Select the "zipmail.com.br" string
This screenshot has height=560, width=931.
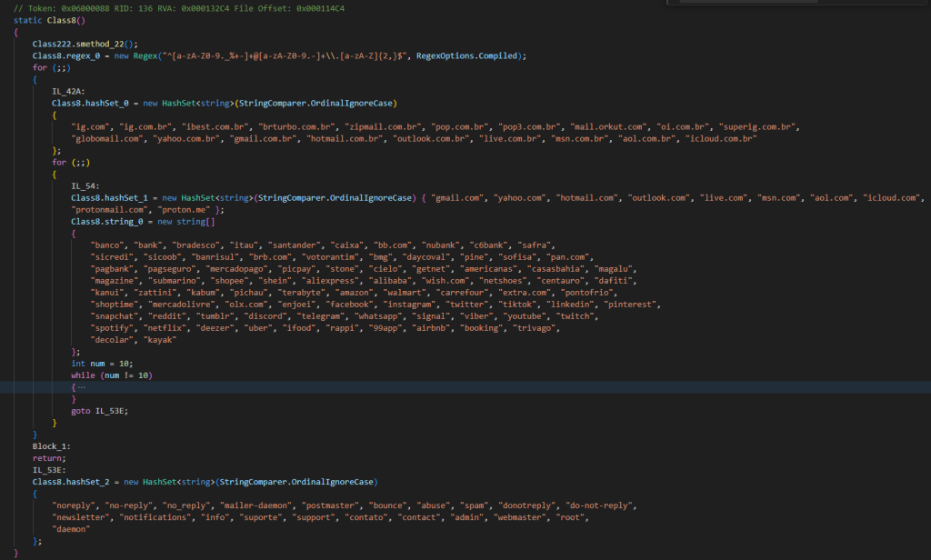pyautogui.click(x=384, y=127)
